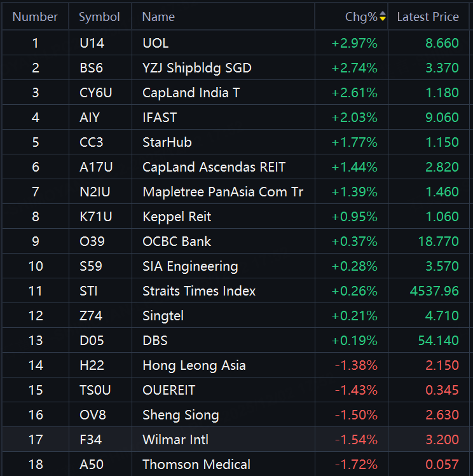Click the Latest Price column header
The width and height of the screenshot is (473, 476).
click(427, 17)
